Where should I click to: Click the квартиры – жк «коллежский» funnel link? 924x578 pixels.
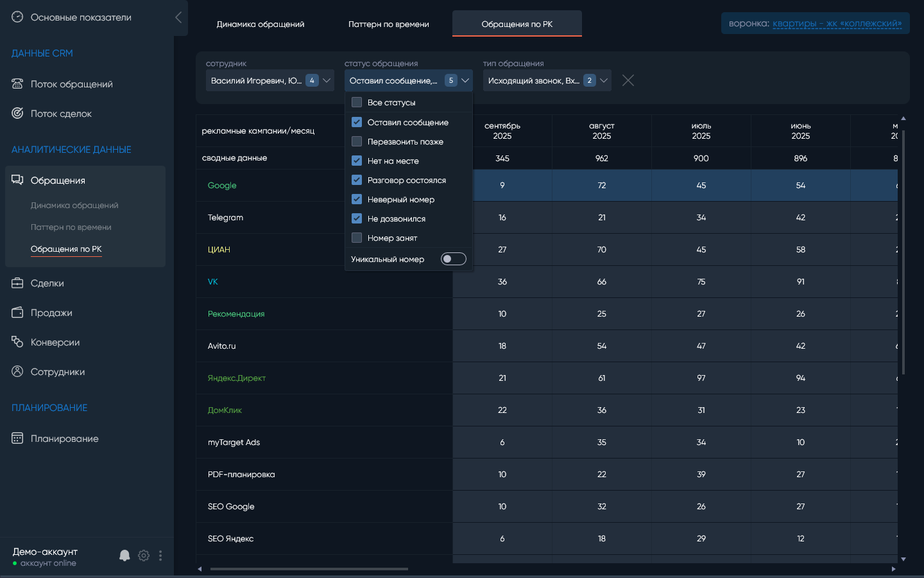pos(837,24)
